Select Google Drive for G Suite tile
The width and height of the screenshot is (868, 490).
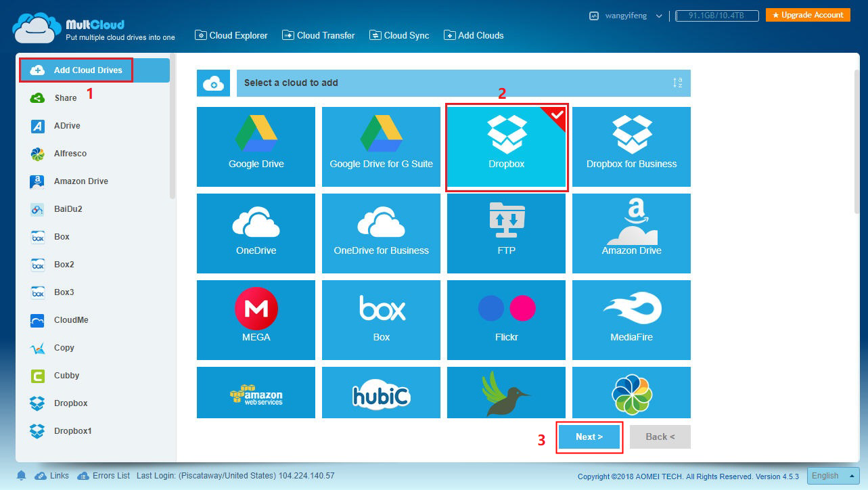coord(381,147)
